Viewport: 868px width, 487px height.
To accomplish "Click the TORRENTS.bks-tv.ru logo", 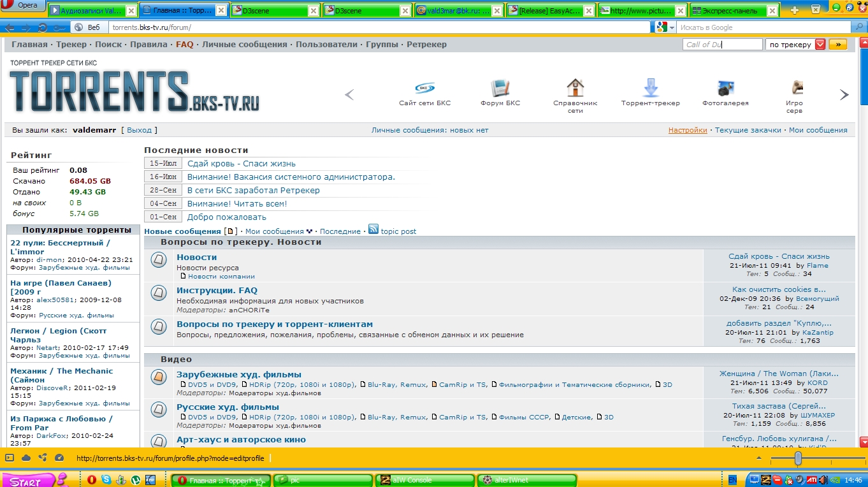I will 134,91.
